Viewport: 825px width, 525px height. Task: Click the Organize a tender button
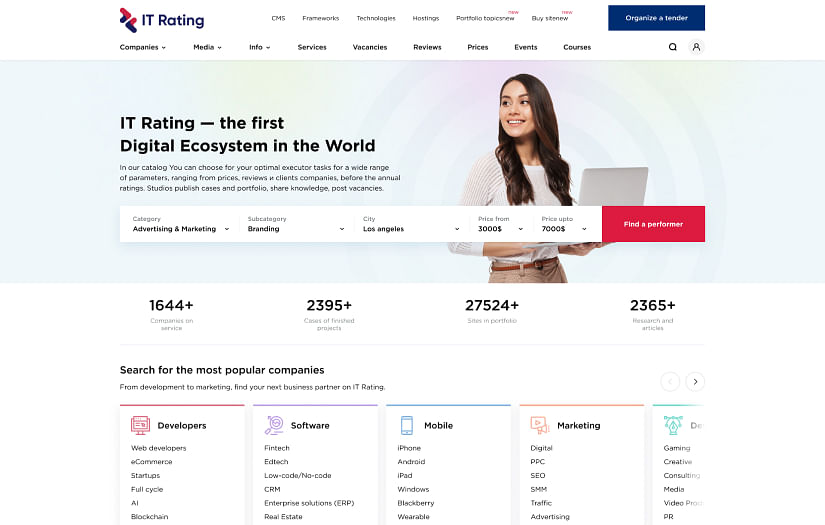(x=656, y=18)
